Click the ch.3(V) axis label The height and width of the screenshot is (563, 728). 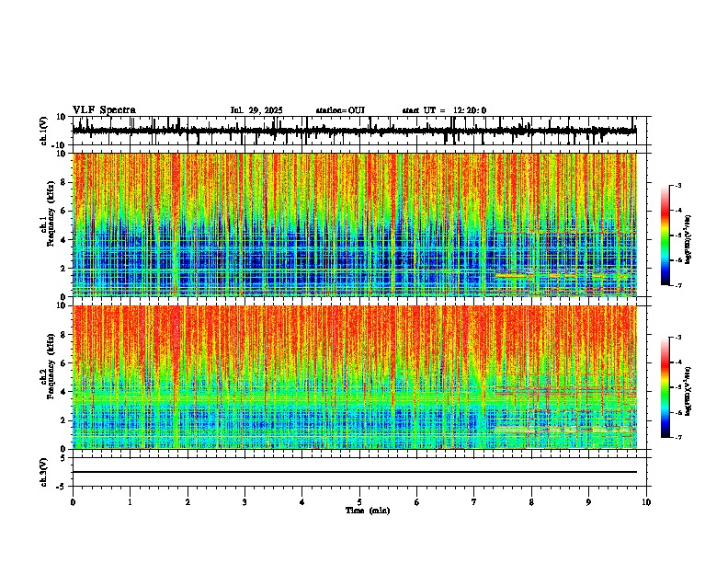pyautogui.click(x=44, y=472)
